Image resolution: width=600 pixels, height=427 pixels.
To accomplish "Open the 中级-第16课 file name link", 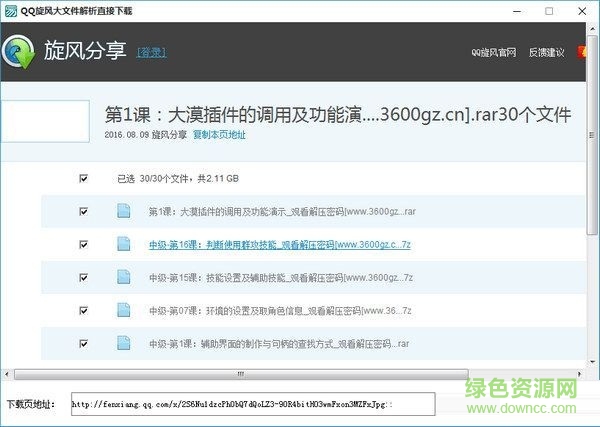I will click(x=278, y=244).
